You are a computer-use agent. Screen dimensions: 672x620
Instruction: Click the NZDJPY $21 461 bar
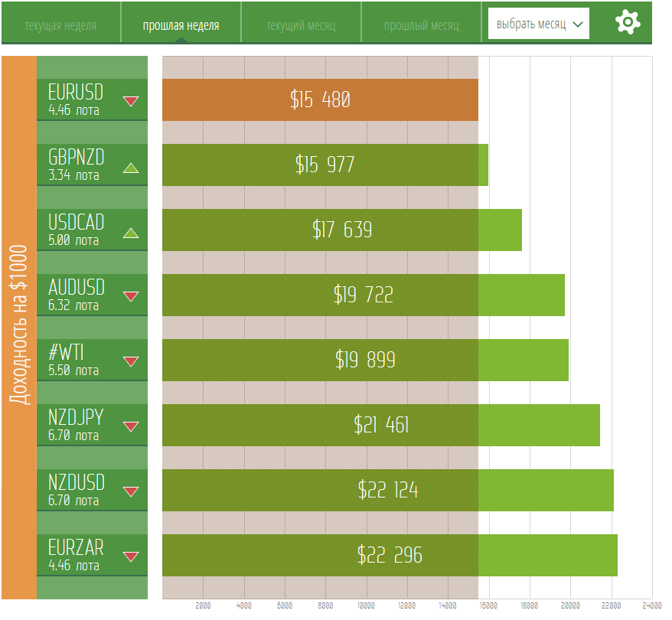[x=380, y=425]
